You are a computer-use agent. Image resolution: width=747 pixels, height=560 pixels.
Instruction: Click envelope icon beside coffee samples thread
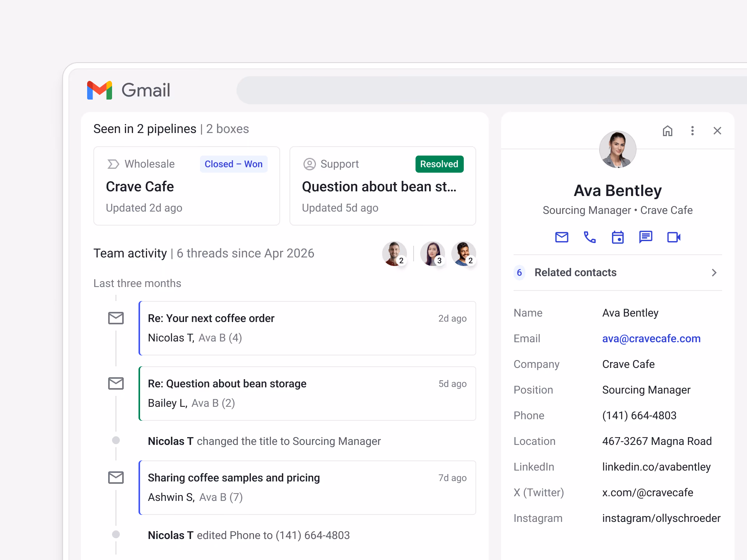(x=116, y=478)
